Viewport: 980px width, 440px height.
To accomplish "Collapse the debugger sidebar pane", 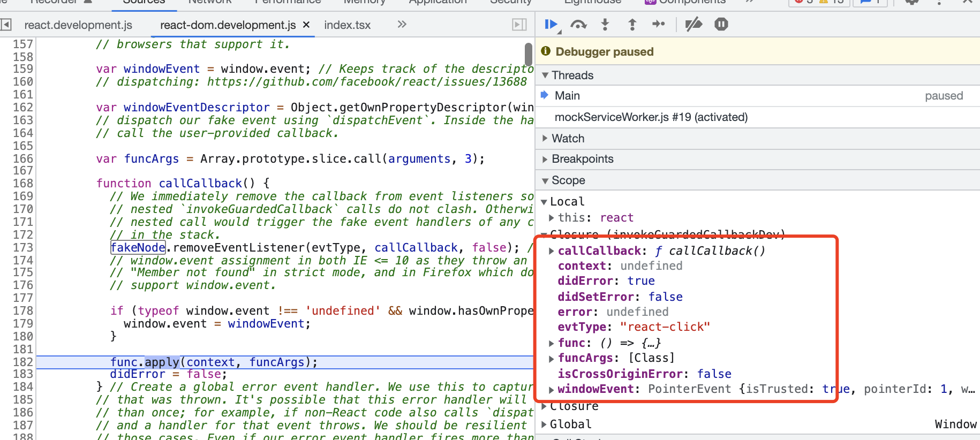I will click(x=519, y=25).
